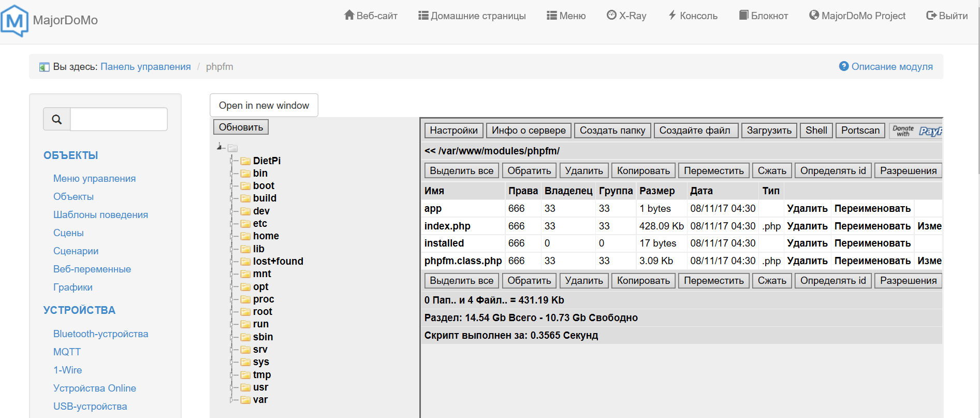Viewport: 980px width, 418px height.
Task: Select the DietPi folder icon
Action: (245, 161)
